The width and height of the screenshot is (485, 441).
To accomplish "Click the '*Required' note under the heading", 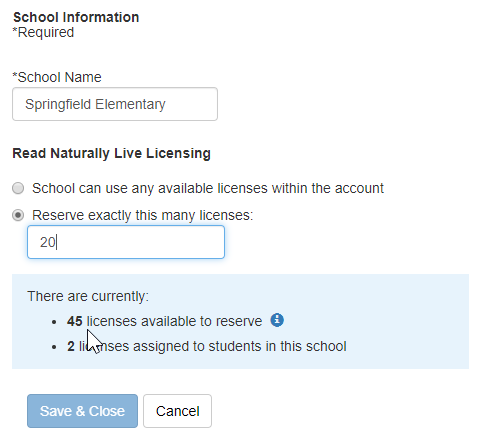I will [43, 32].
